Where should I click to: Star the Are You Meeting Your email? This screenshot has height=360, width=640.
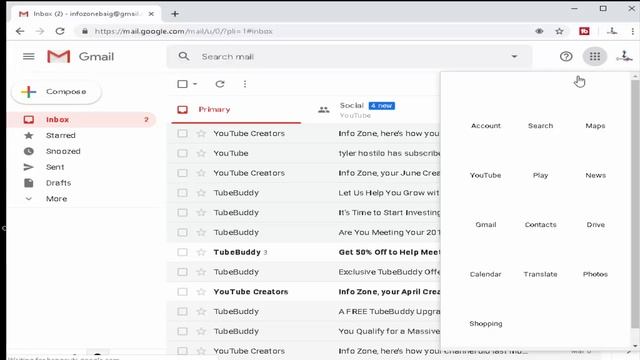(201, 232)
